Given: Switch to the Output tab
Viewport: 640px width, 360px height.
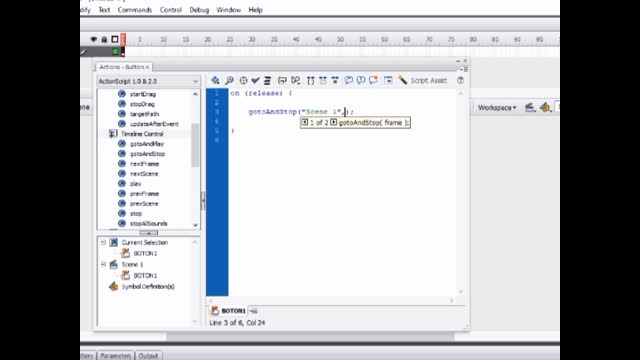Looking at the screenshot, I should 148,356.
